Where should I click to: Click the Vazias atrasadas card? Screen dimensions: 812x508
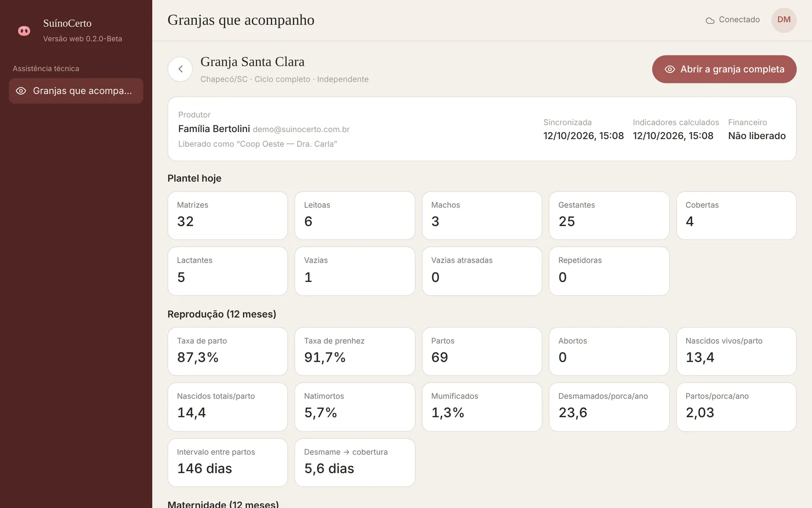click(x=482, y=271)
